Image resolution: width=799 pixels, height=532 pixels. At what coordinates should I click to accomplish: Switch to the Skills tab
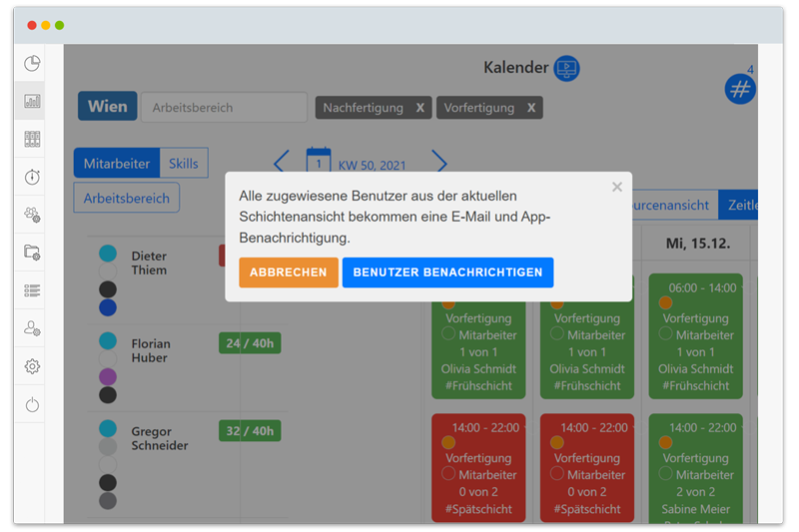[x=183, y=164]
